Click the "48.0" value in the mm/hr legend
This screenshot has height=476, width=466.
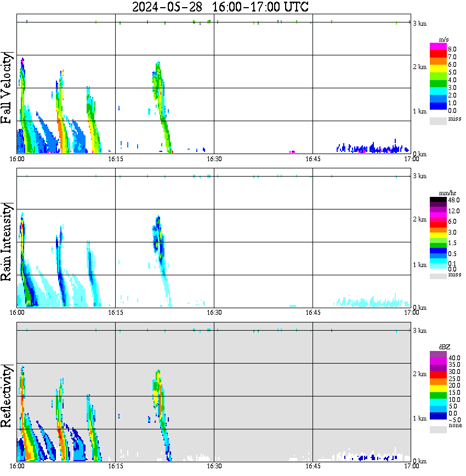(453, 200)
